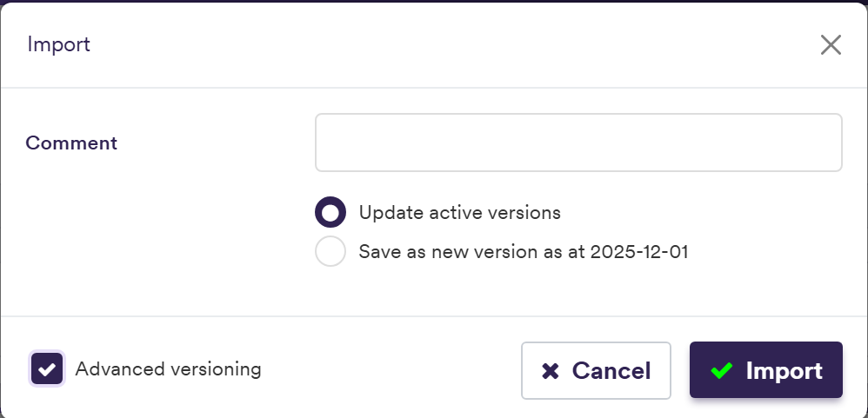This screenshot has height=418, width=868.
Task: Dismiss the dialog using Cancel button
Action: (596, 370)
